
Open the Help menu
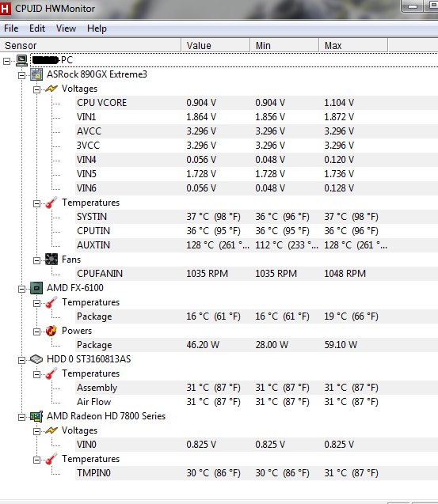click(97, 28)
